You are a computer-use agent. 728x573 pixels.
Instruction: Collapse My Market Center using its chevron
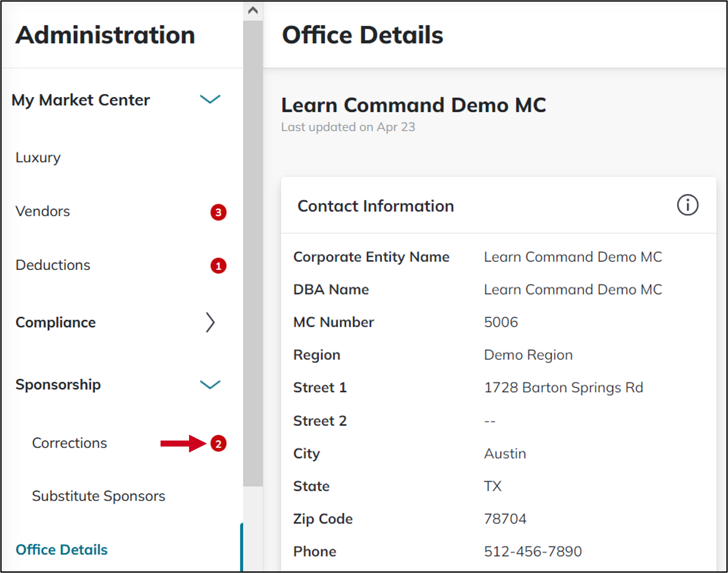click(210, 100)
